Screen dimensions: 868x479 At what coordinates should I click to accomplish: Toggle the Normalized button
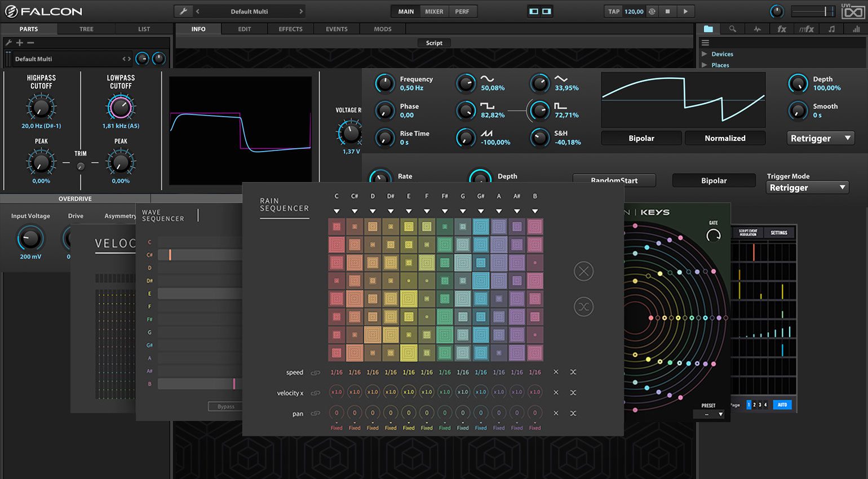(725, 138)
